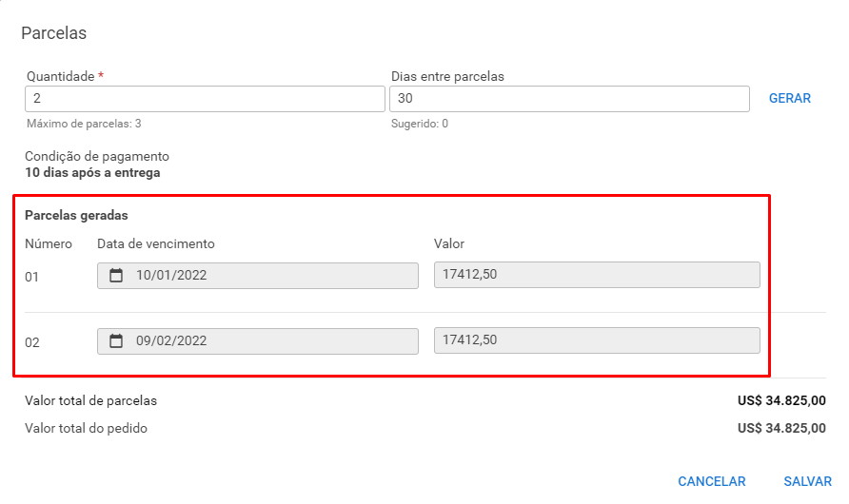Image resolution: width=849 pixels, height=504 pixels.
Task: Click installment number 01
Action: [32, 277]
